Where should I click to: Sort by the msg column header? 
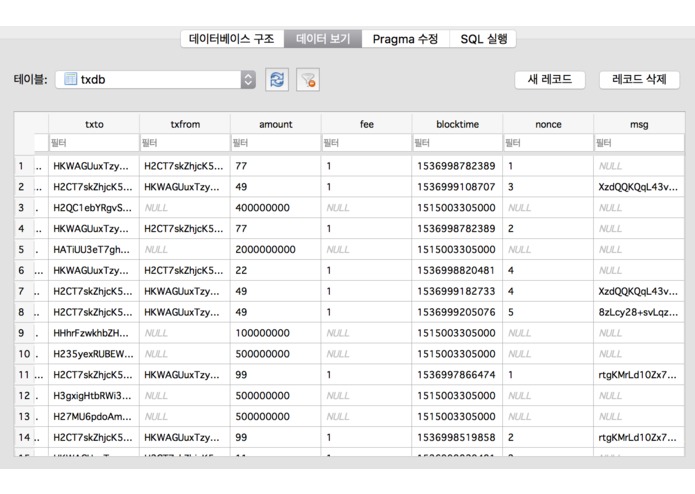(x=639, y=124)
